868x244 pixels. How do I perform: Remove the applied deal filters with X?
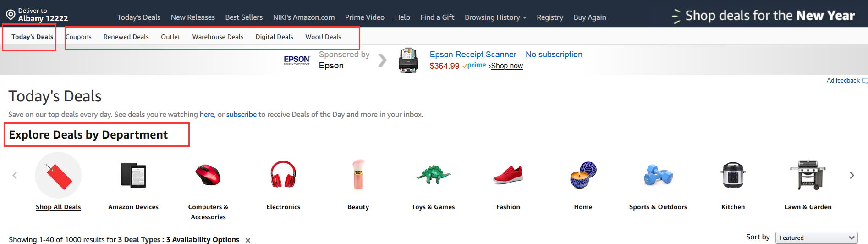pos(248,240)
